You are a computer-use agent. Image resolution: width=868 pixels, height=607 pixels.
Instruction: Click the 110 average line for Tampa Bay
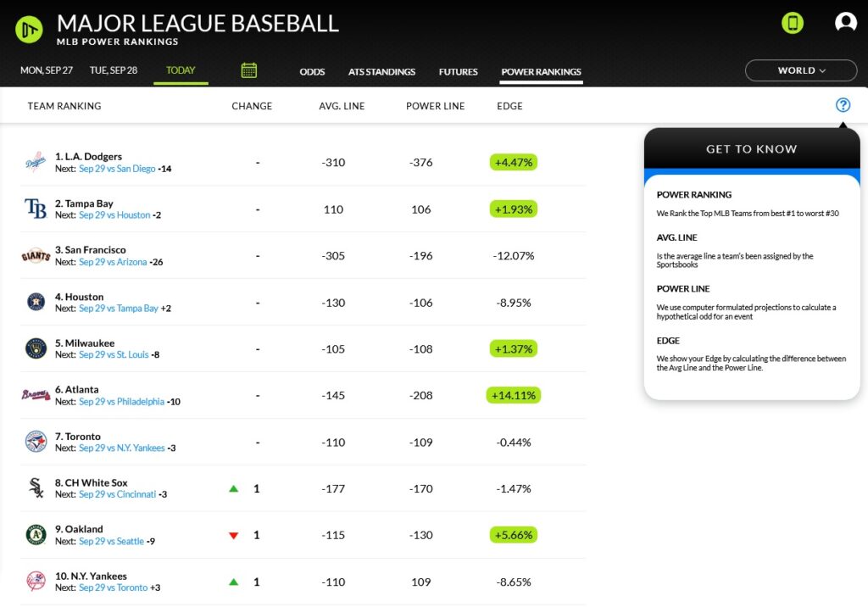tap(333, 209)
